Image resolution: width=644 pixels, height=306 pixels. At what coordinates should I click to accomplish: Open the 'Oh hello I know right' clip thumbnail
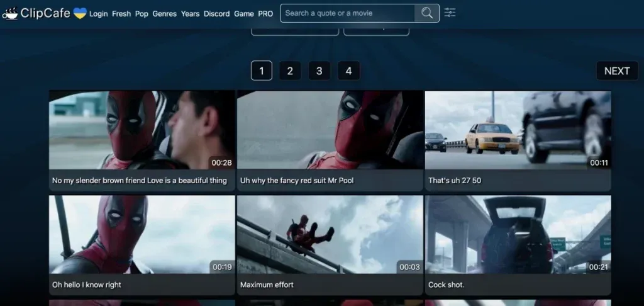coord(142,234)
